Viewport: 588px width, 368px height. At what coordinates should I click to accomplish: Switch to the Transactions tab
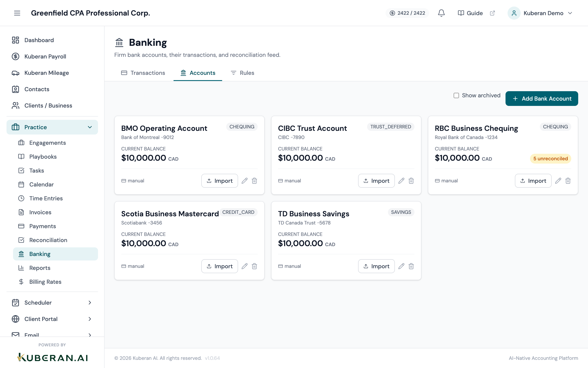(143, 73)
